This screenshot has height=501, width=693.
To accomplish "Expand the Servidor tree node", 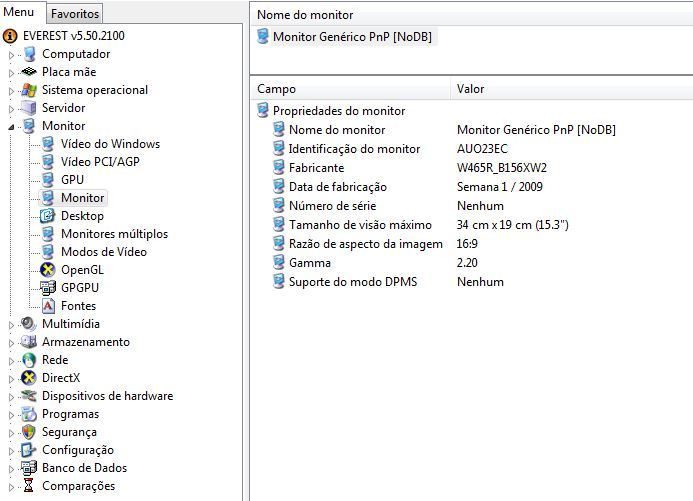I will (x=11, y=109).
